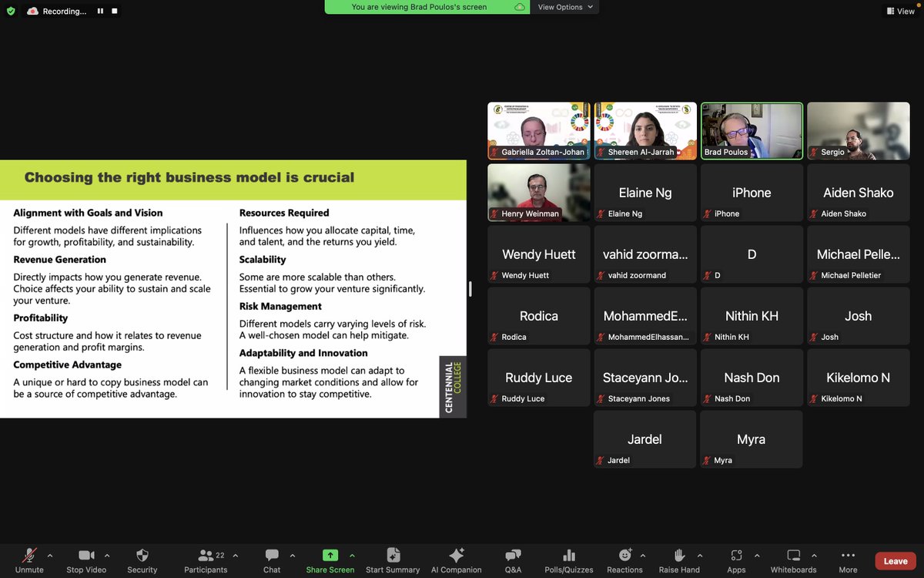Open the Reactions smiley icon
The width and height of the screenshot is (924, 578).
point(624,555)
